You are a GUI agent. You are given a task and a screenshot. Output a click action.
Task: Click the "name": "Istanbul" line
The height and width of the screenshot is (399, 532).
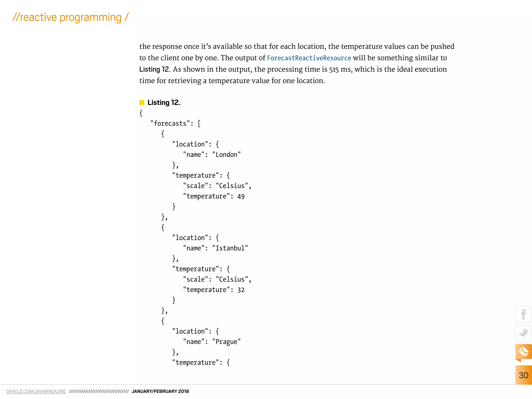point(215,248)
